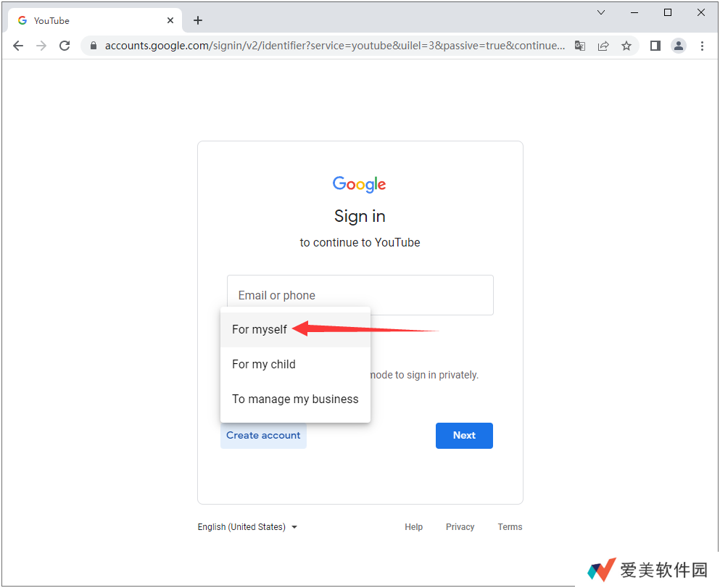This screenshot has height=588, width=720.
Task: Toggle the browser side panel icon
Action: [655, 46]
